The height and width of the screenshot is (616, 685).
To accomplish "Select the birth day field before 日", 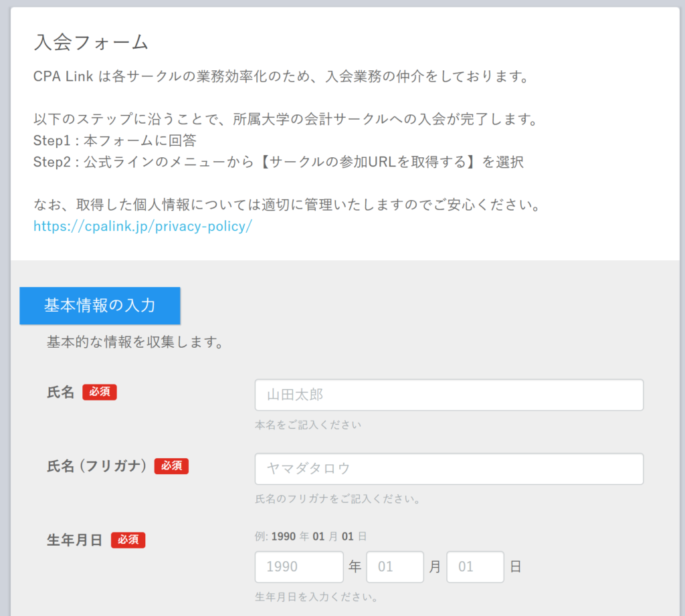I will [x=475, y=567].
